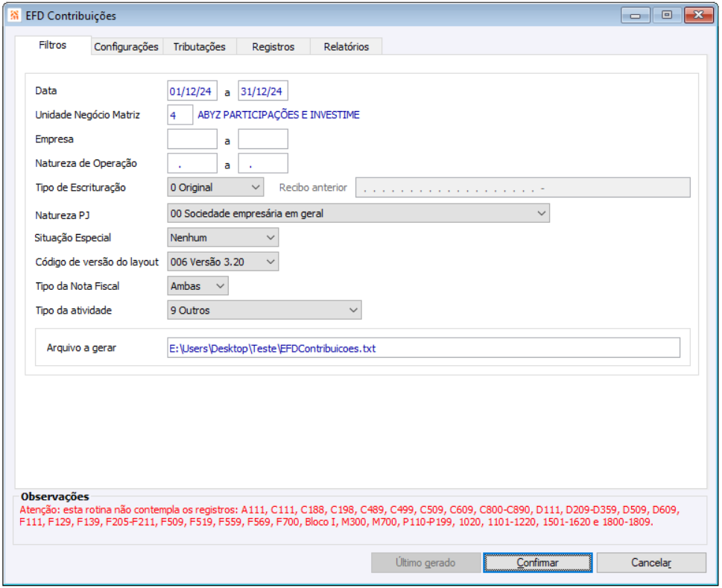Open the Situação Especial dropdown
The height and width of the screenshot is (588, 722).
coord(223,238)
